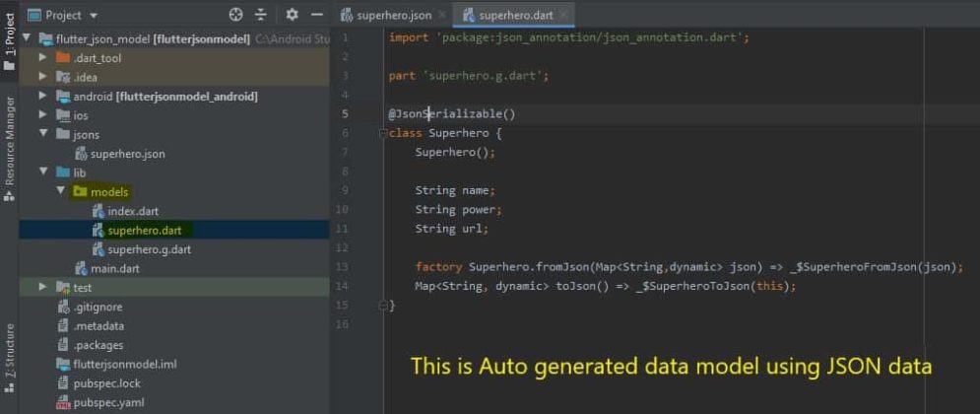This screenshot has height=414, width=980.
Task: Open main.dart in lib folder
Action: click(x=115, y=269)
